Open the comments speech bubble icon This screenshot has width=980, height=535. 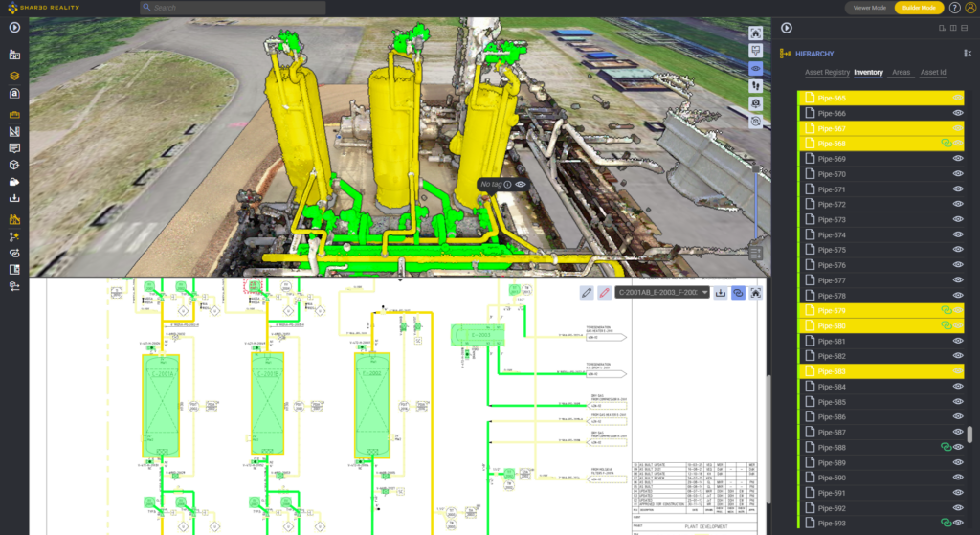[x=14, y=148]
